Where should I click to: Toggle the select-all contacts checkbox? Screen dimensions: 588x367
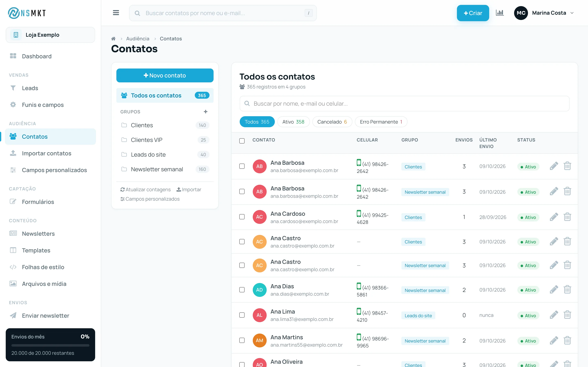[x=242, y=141]
